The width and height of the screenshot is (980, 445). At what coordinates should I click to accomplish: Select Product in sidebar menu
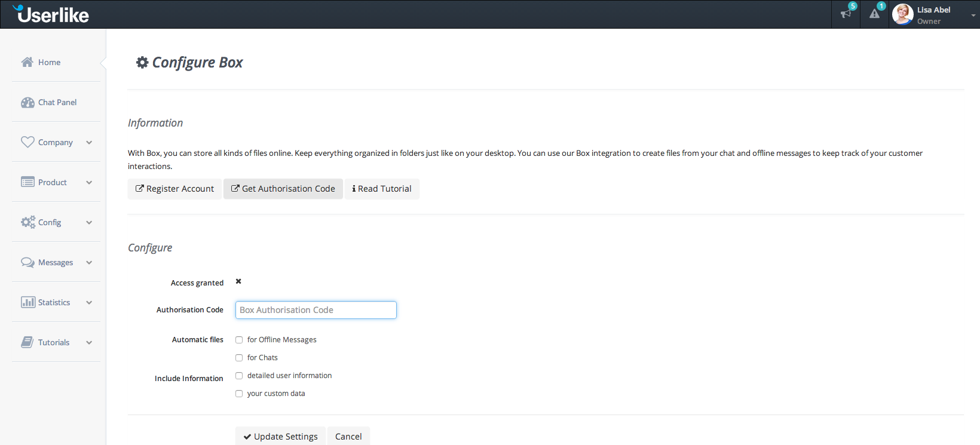pos(53,182)
